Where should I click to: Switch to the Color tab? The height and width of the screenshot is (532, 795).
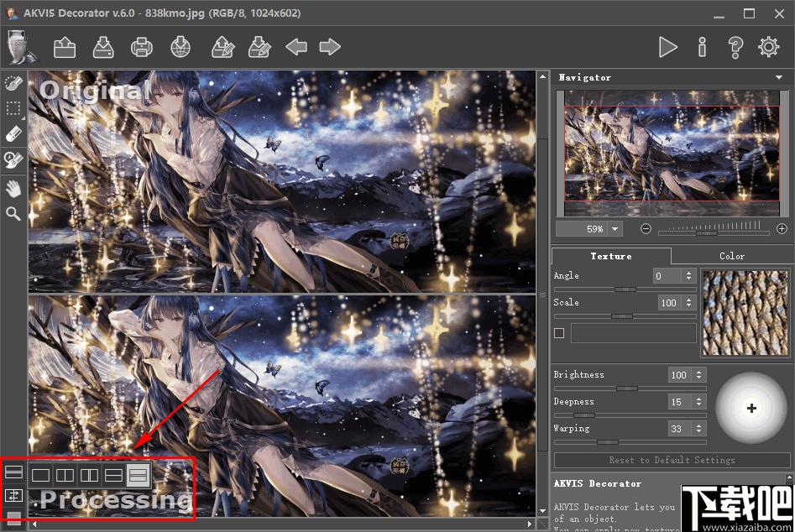click(732, 257)
